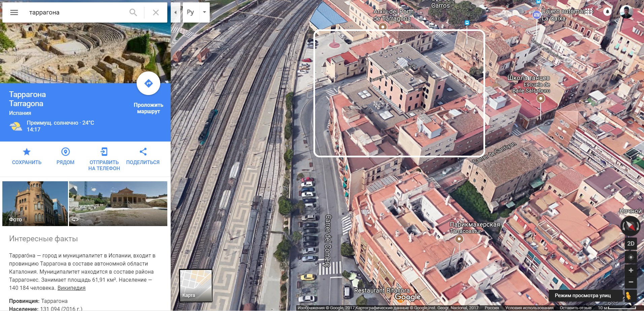Collapse the side panel with the arrow
Viewport: 644px width, 311px height.
pos(175,12)
